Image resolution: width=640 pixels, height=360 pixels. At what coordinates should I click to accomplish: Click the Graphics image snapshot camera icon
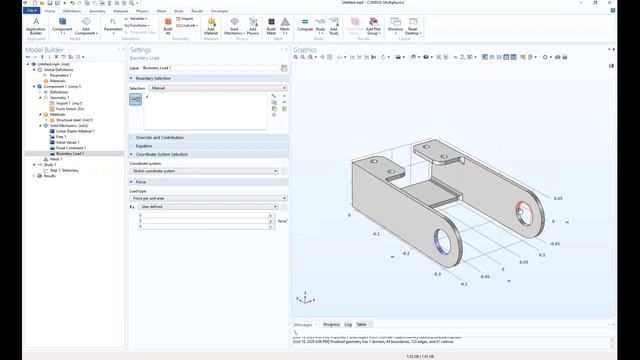pyautogui.click(x=558, y=57)
